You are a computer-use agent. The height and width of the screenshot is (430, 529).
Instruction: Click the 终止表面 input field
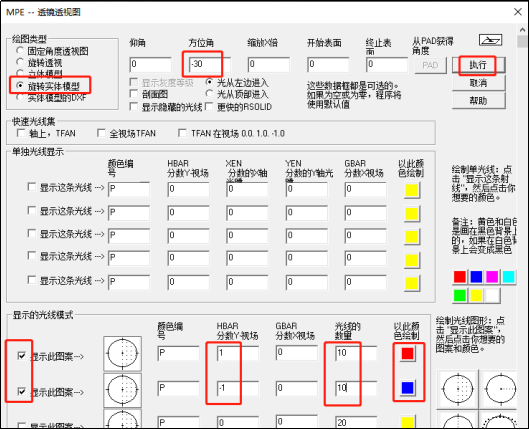pyautogui.click(x=387, y=64)
